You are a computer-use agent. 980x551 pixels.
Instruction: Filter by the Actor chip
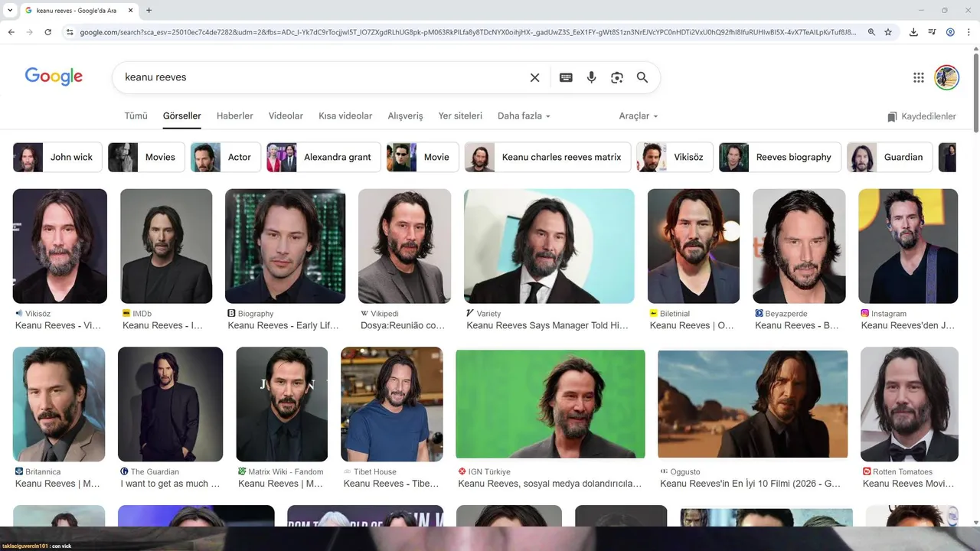[225, 157]
